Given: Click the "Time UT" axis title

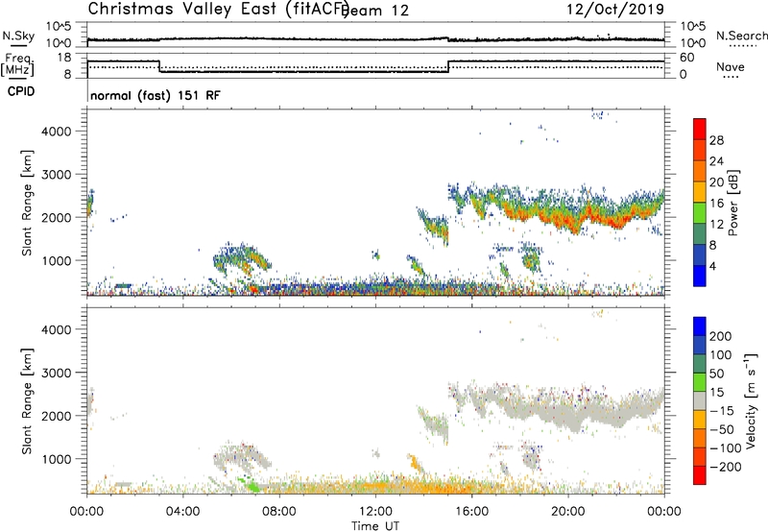Looking at the screenshot, I should (x=375, y=525).
